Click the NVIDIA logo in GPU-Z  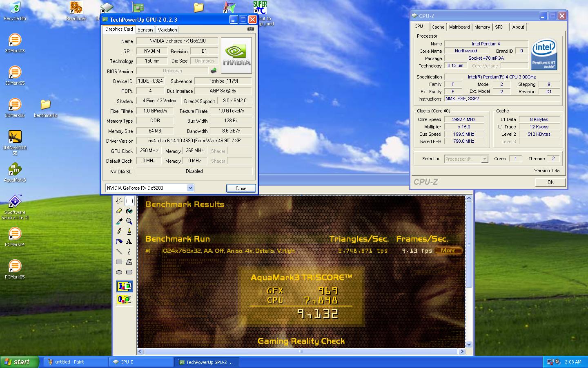[x=236, y=56]
